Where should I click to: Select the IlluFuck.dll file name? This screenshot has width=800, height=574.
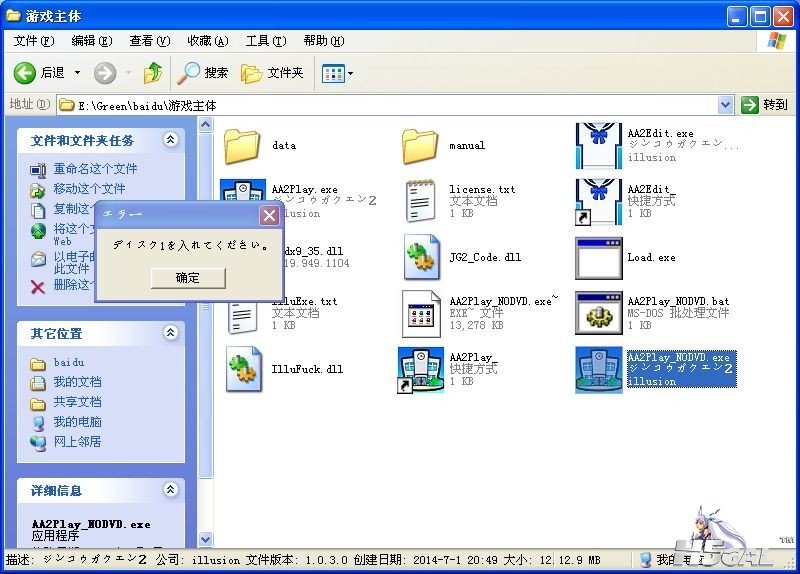(307, 369)
